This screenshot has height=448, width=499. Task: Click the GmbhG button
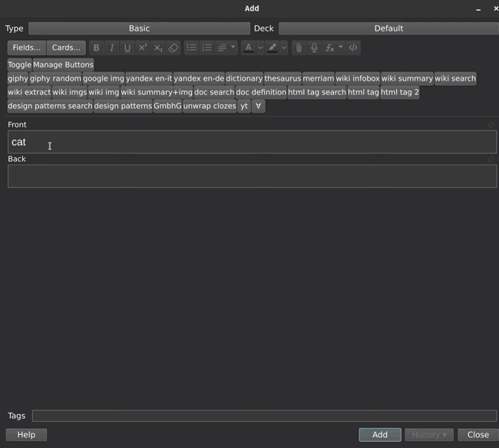(167, 106)
